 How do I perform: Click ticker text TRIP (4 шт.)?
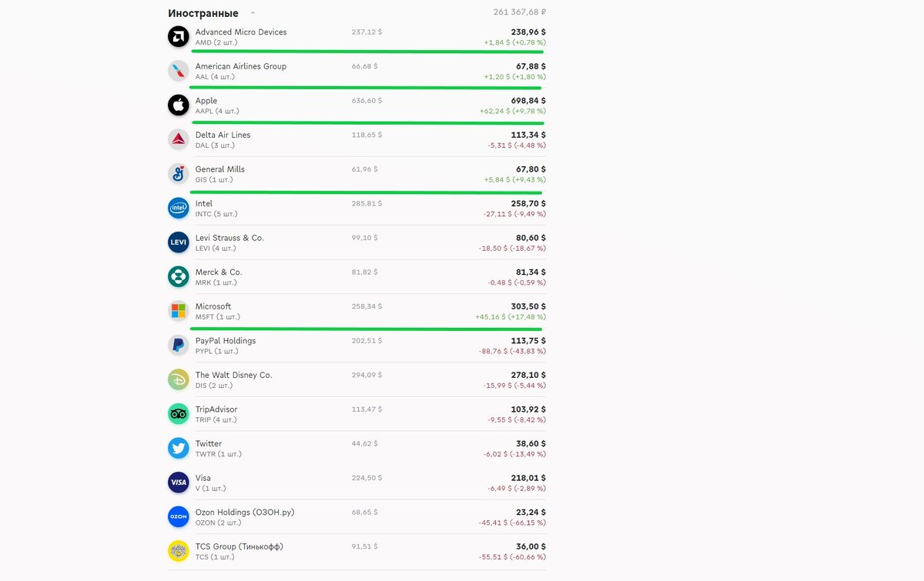(216, 420)
